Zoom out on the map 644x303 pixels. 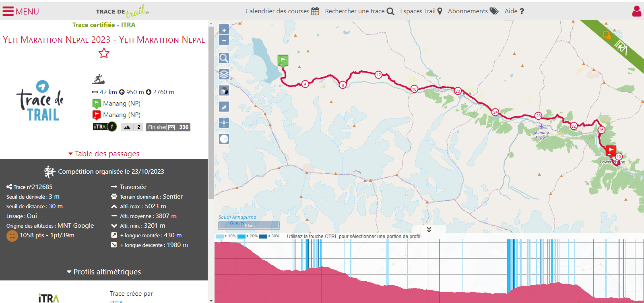pos(224,40)
